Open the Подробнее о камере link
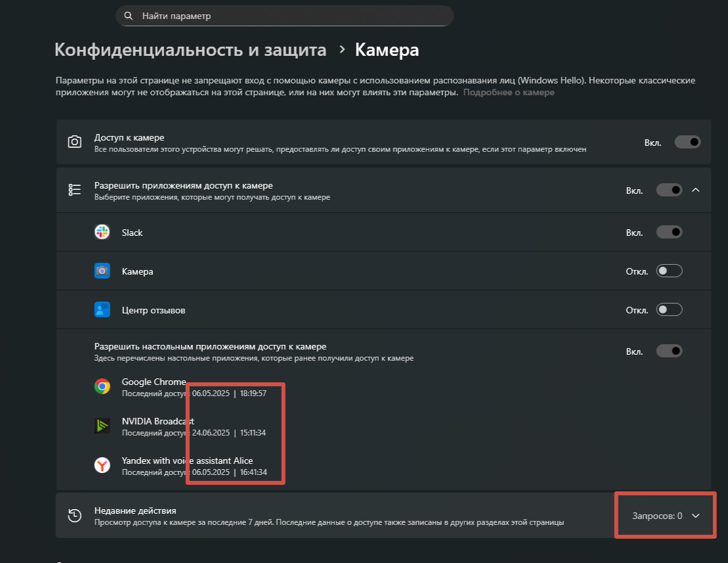728x563 pixels. (x=509, y=93)
